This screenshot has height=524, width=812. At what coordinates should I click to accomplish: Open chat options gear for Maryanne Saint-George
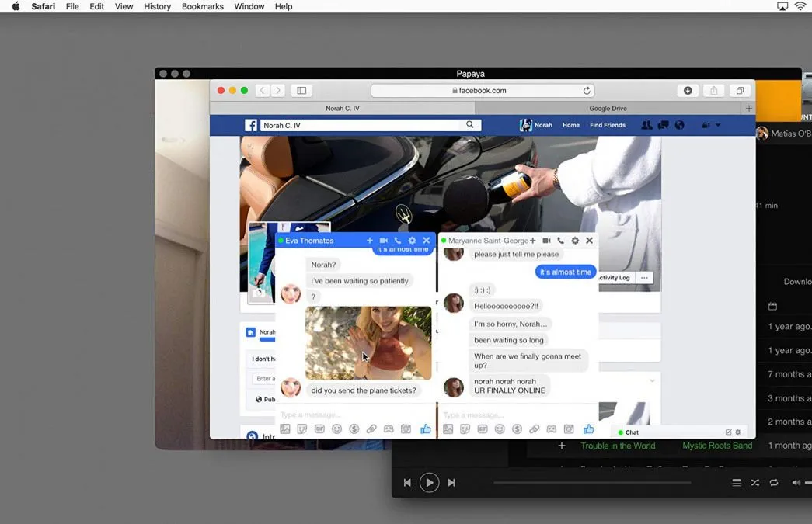click(575, 241)
